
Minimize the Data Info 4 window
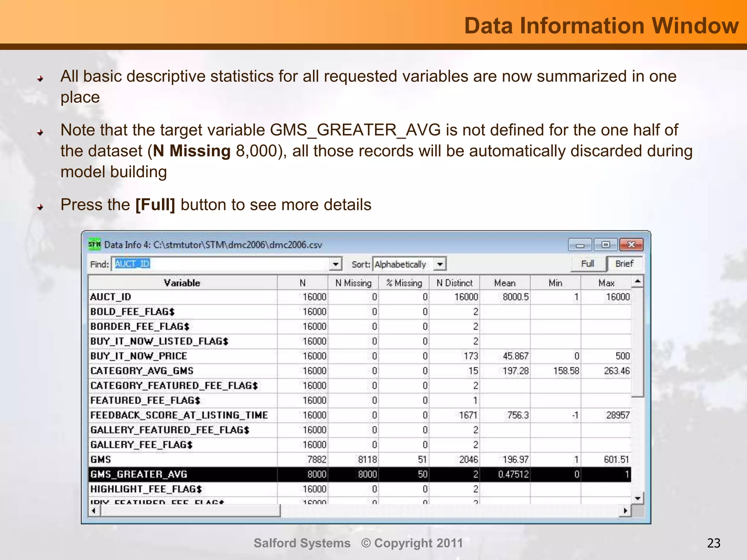coord(580,245)
